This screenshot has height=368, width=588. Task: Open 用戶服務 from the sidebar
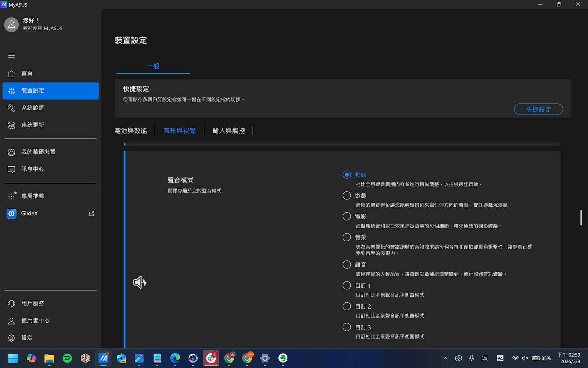pos(32,303)
